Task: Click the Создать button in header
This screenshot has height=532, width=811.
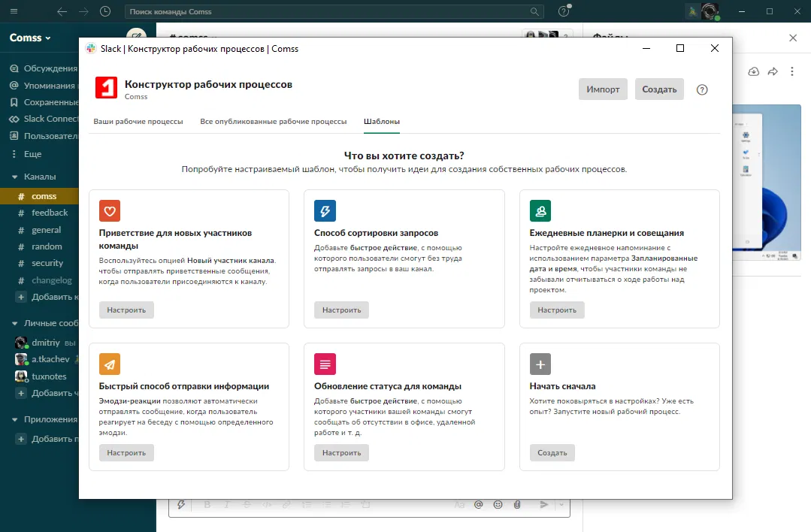Action: click(659, 89)
